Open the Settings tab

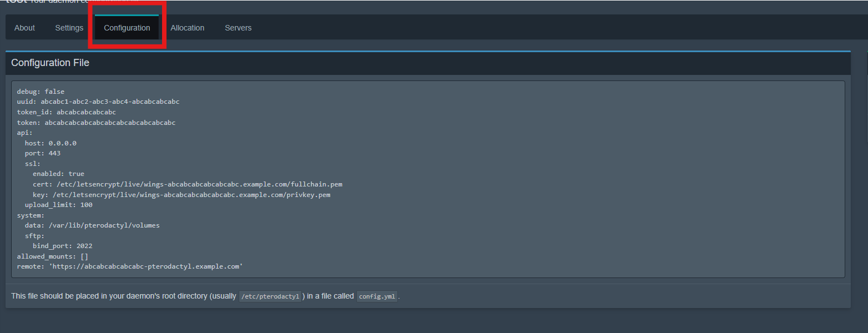pos(69,27)
